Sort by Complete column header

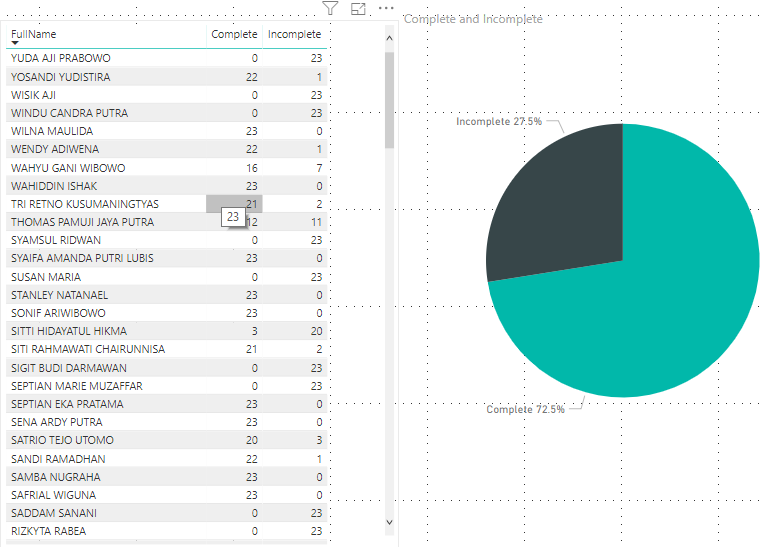click(x=234, y=34)
